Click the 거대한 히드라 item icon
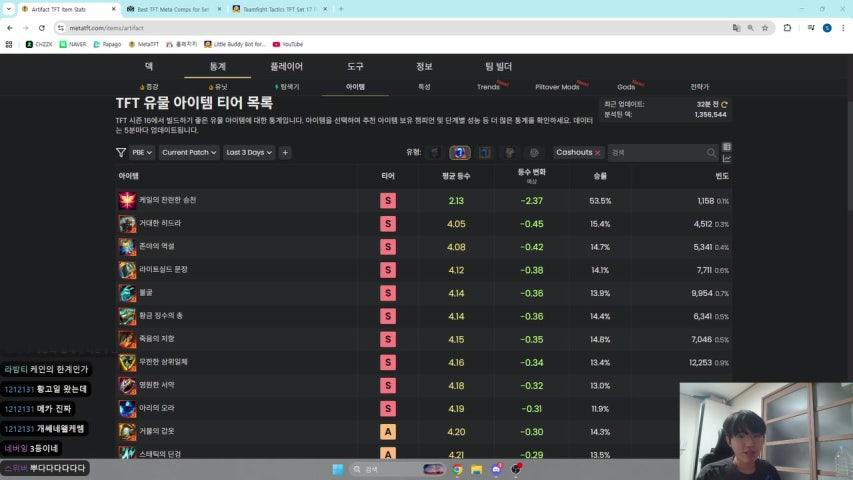853x480 pixels. point(127,224)
